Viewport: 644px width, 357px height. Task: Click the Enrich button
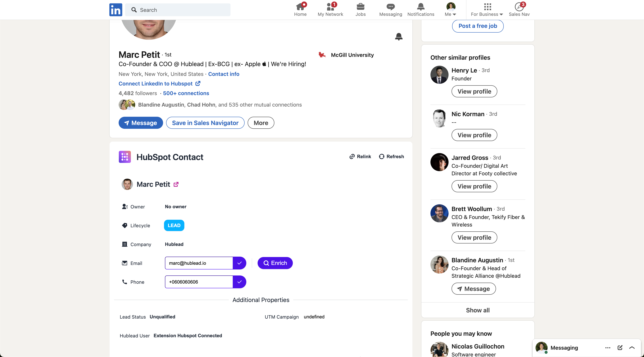pos(275,263)
